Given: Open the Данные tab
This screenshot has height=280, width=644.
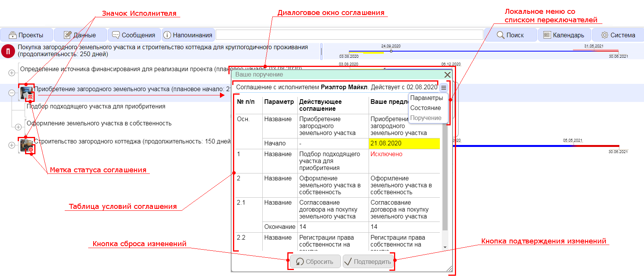Looking at the screenshot, I should pos(80,35).
